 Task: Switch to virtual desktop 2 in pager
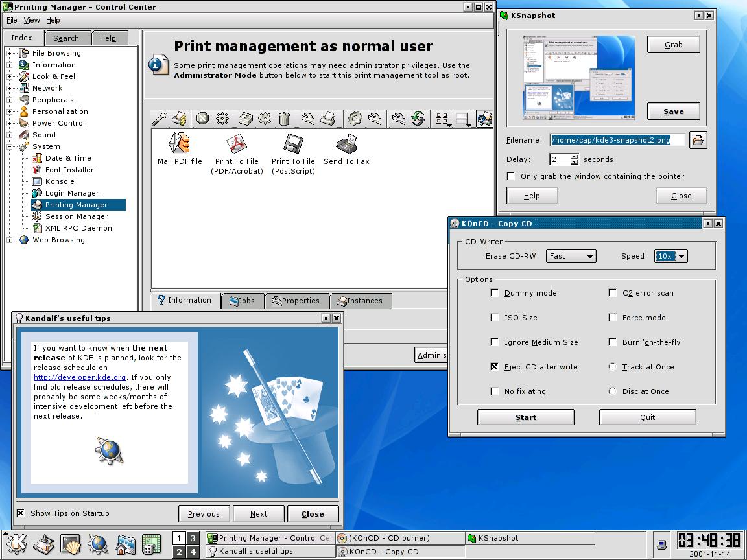pos(179,552)
